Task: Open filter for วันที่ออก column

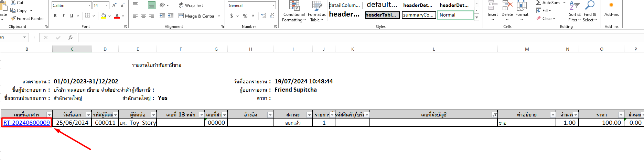Action: [88, 115]
